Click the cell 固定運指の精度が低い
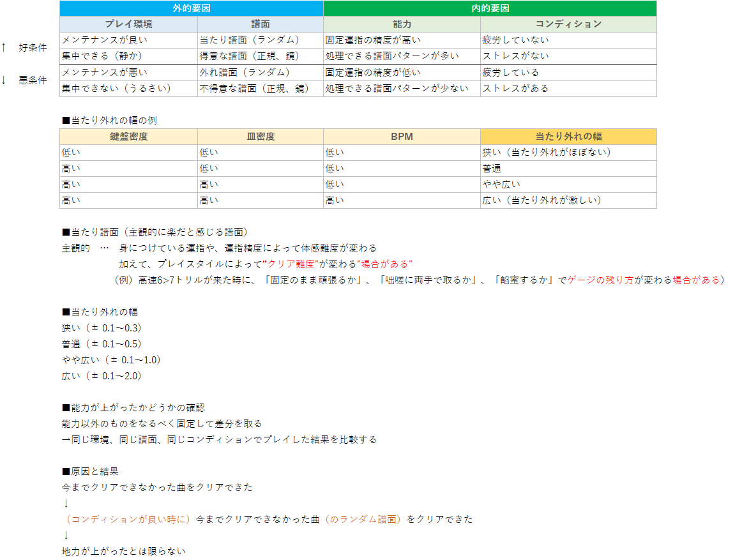The image size is (749, 560). click(402, 73)
